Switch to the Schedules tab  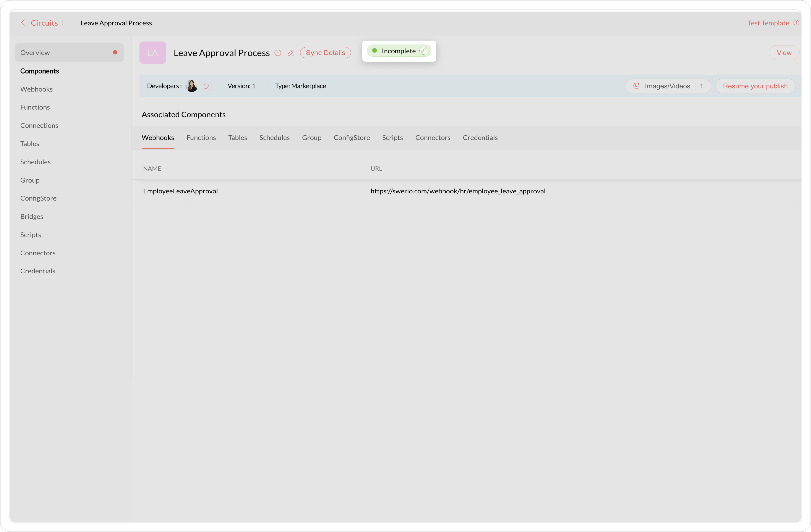(x=274, y=137)
